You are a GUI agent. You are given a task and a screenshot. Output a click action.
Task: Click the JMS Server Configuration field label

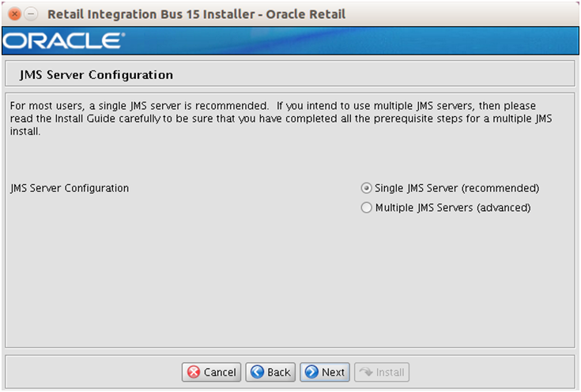[70, 188]
